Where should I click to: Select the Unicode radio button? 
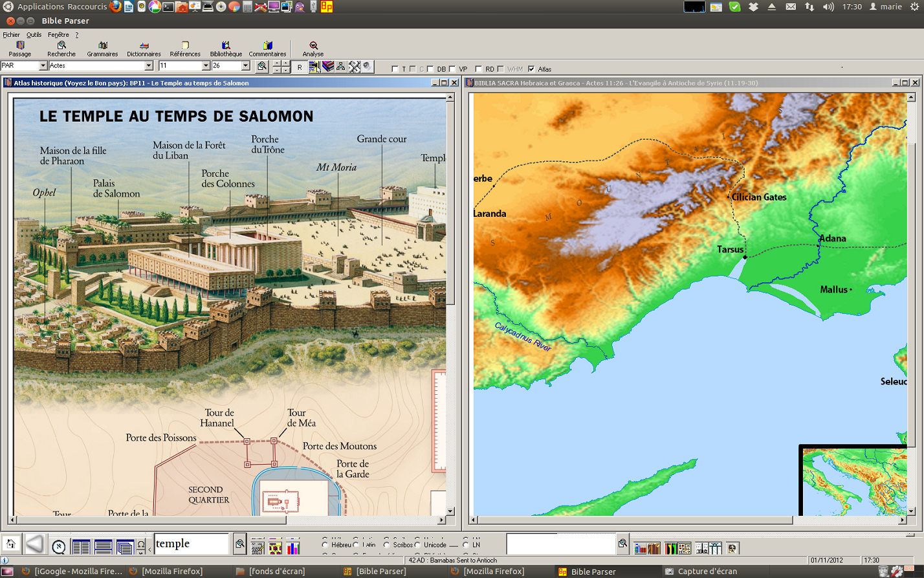418,545
